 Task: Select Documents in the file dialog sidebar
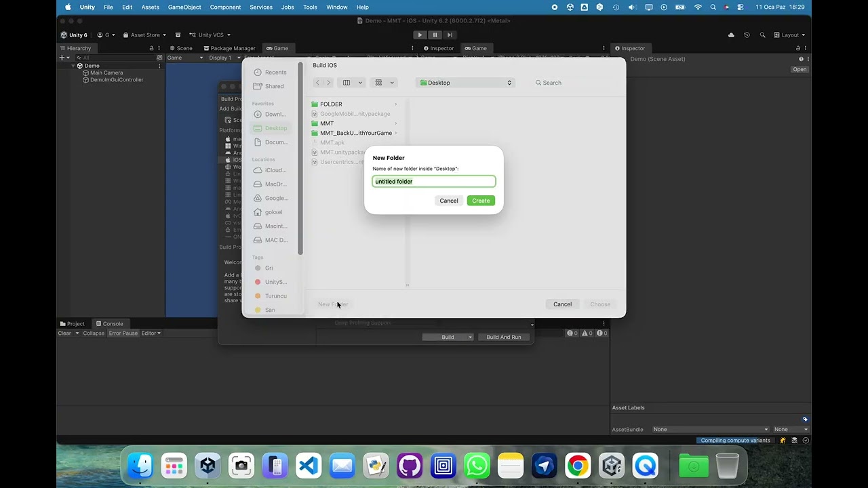tap(271, 142)
